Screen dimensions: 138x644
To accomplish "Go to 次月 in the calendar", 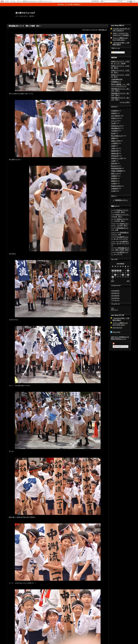I will (128, 281).
